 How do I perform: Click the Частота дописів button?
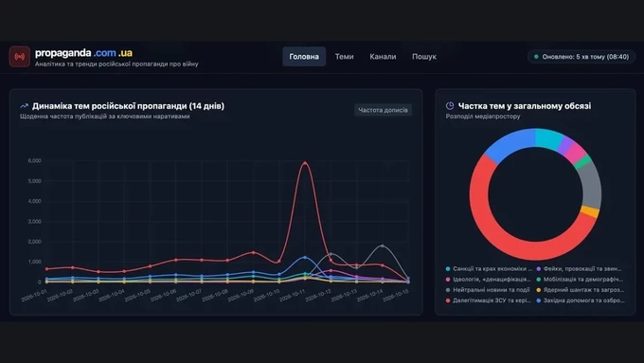pyautogui.click(x=384, y=110)
